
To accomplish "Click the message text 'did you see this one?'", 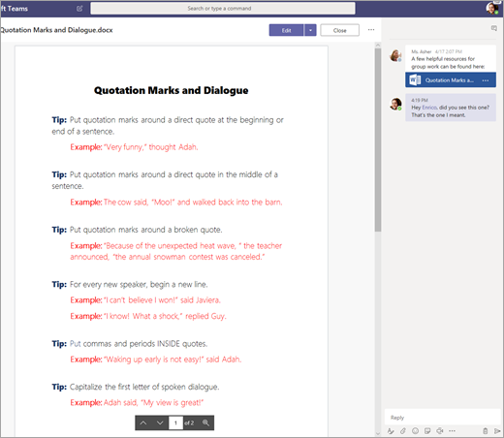I will pyautogui.click(x=464, y=108).
